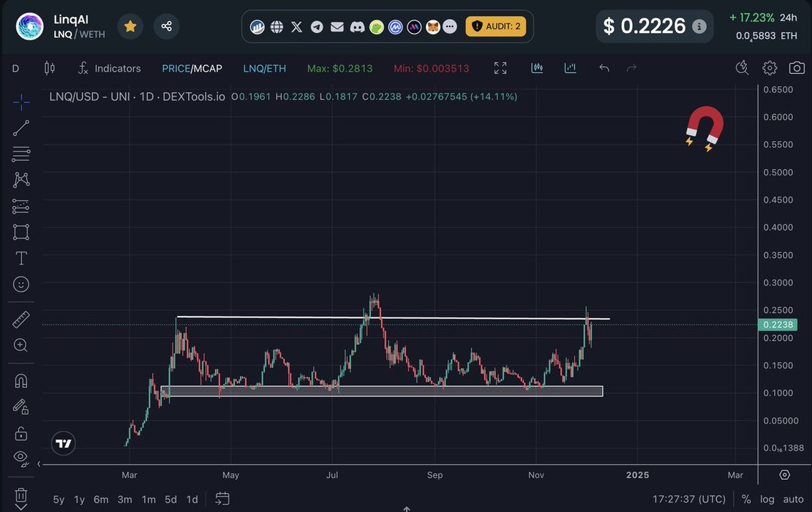Open the quick search lightning icon
Screen dimensions: 812x512
742,68
